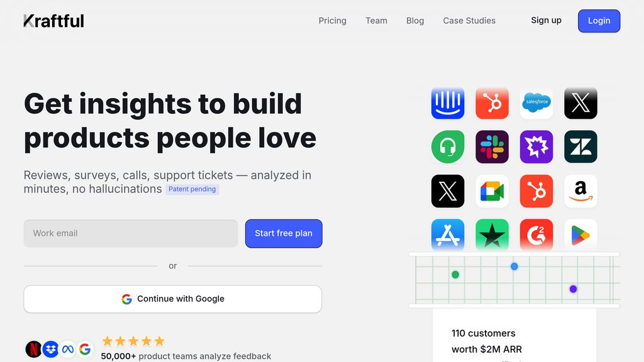Click the Zendesk integration icon

pos(580,146)
